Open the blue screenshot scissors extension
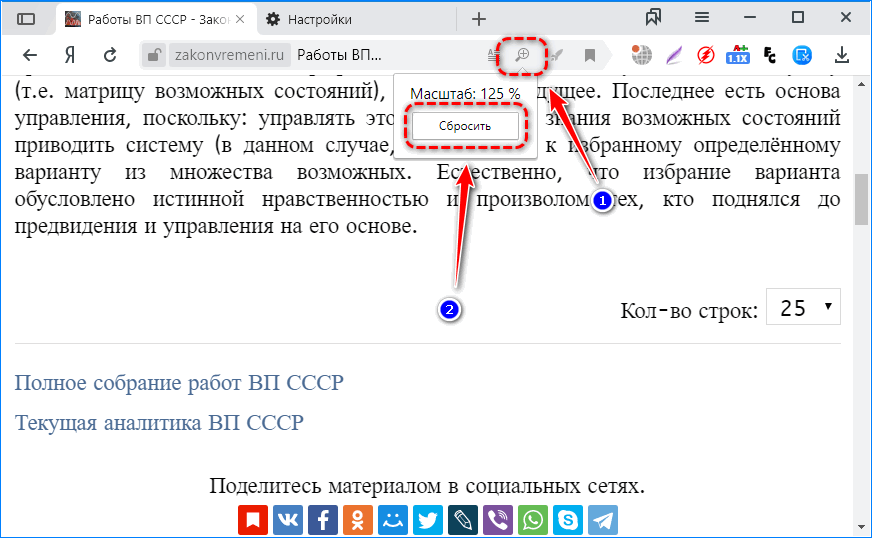The height and width of the screenshot is (538, 872). (x=802, y=55)
